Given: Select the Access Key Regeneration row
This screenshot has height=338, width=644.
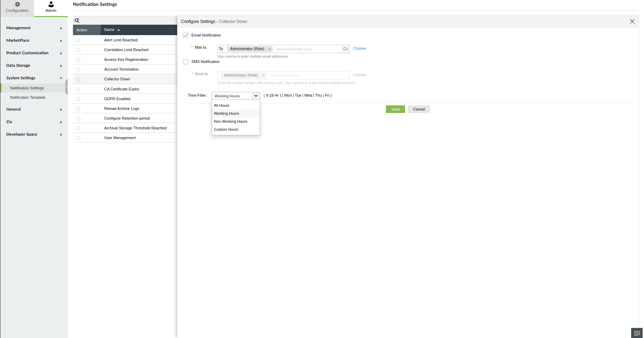Looking at the screenshot, I should coord(125,59).
